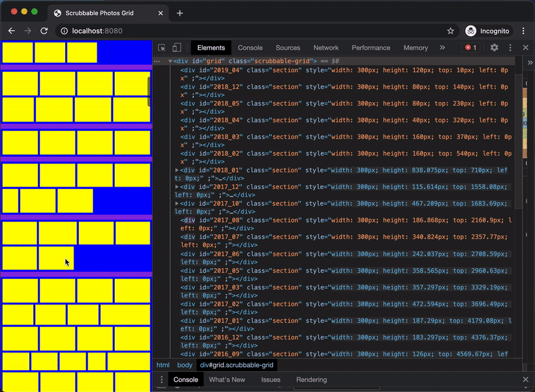Click the ellipsis left of the grid node

point(157,61)
